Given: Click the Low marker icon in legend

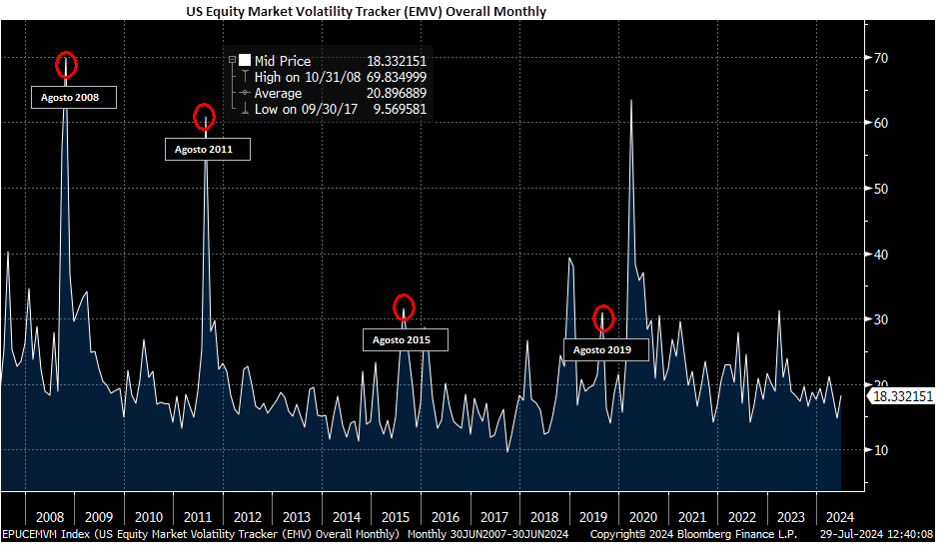Looking at the screenshot, I should click(245, 109).
